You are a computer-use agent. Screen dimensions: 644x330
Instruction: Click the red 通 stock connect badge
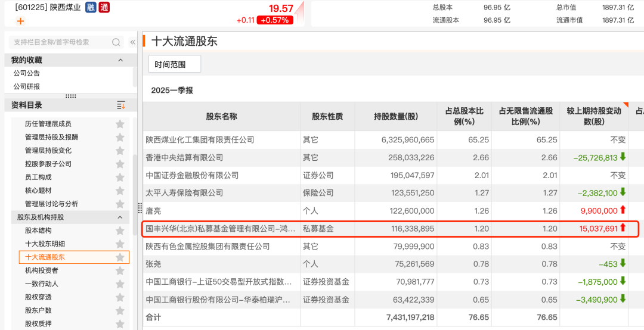pos(104,7)
